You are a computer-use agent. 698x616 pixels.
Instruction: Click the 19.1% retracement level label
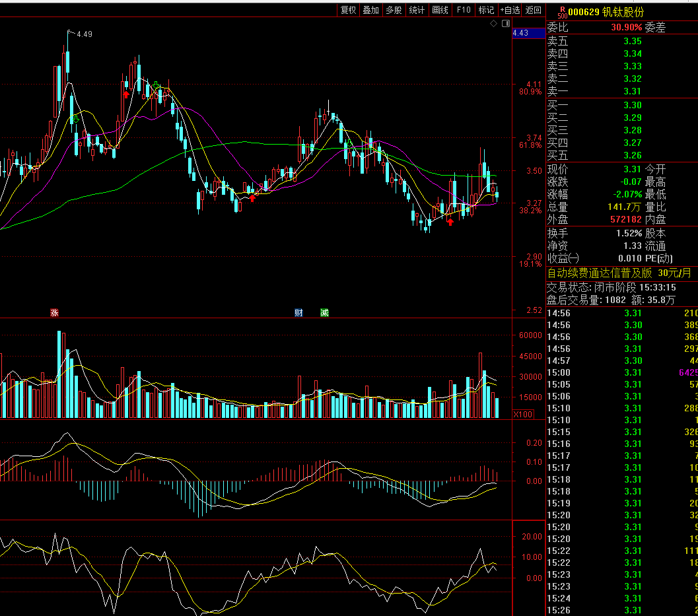click(530, 264)
